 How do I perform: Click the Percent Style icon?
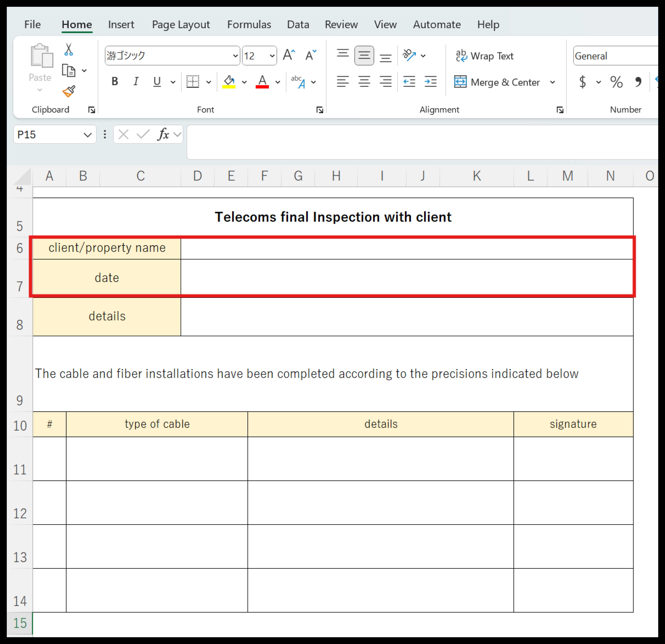point(616,82)
